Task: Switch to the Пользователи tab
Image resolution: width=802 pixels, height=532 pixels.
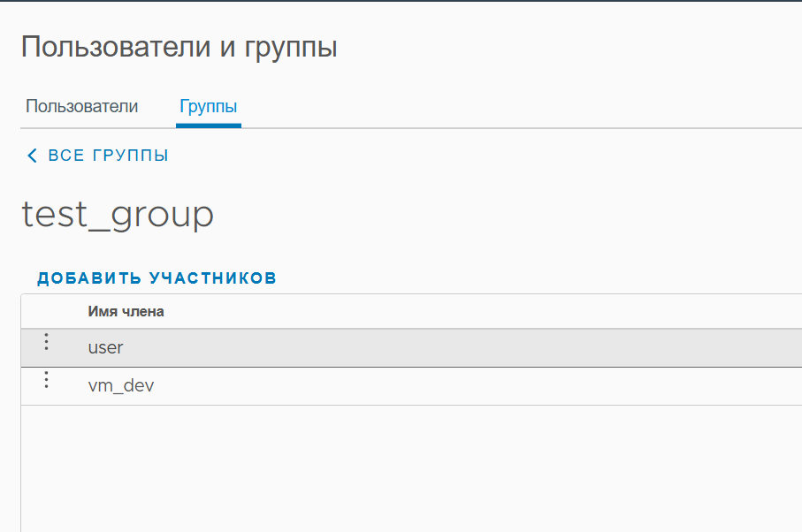Action: tap(82, 106)
